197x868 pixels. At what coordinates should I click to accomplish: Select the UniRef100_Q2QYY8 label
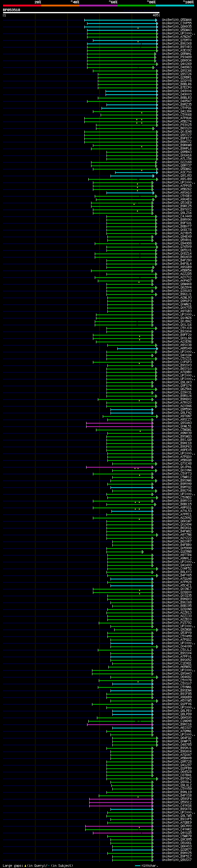(176, 81)
